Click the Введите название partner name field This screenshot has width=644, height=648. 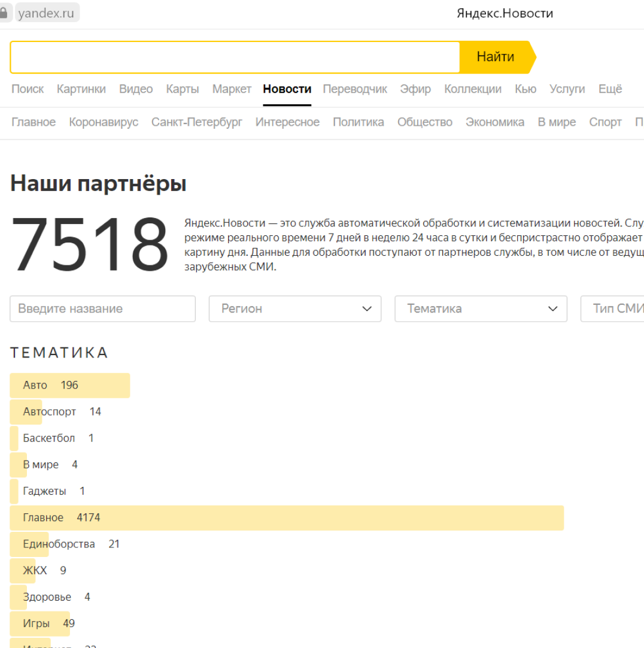[103, 308]
